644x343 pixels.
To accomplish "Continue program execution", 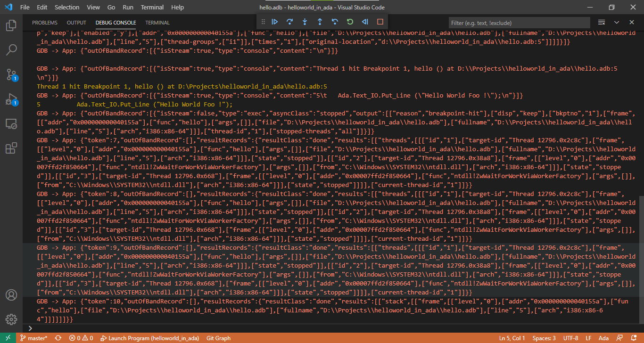I will pyautogui.click(x=275, y=22).
